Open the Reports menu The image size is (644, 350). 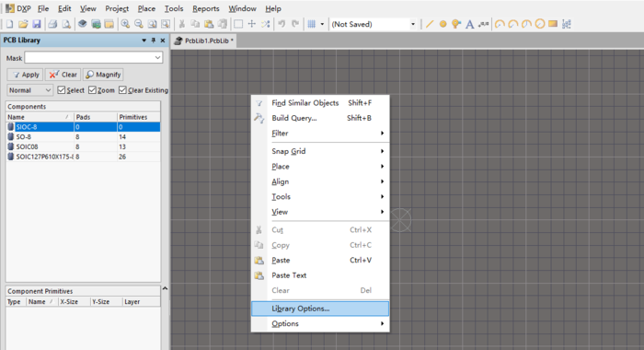[x=206, y=8]
